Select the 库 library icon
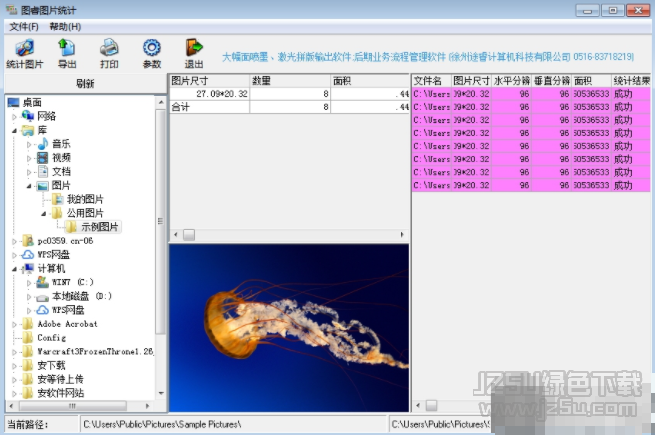 pyautogui.click(x=28, y=130)
